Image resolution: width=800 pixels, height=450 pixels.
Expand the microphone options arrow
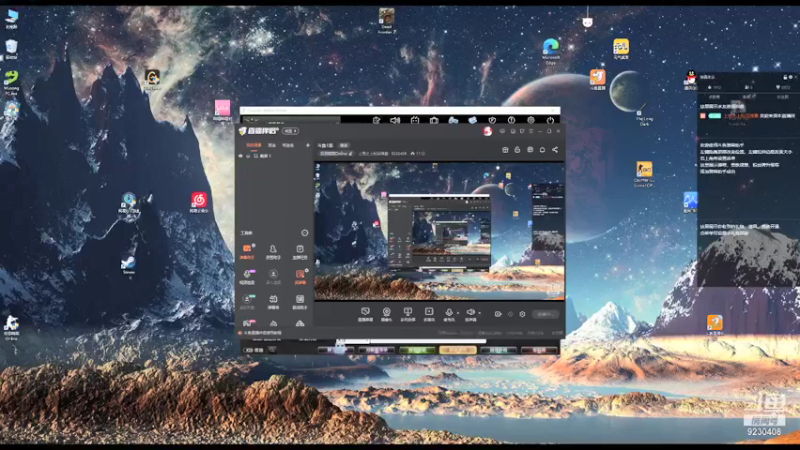tap(458, 313)
